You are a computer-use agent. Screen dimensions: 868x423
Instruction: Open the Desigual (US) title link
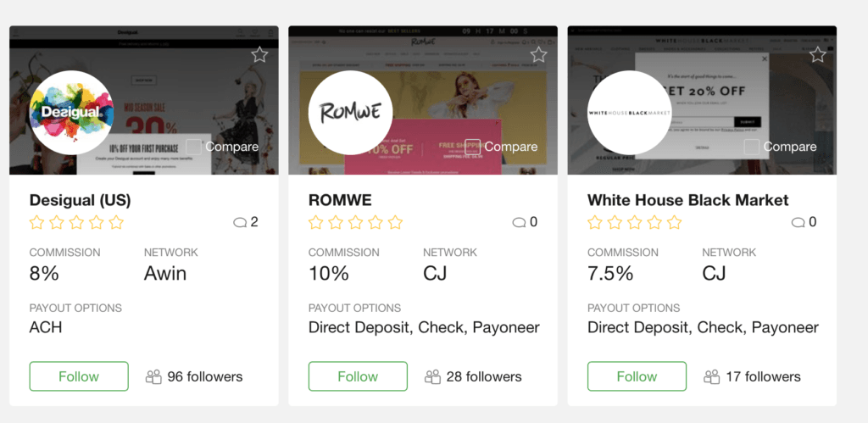point(81,200)
